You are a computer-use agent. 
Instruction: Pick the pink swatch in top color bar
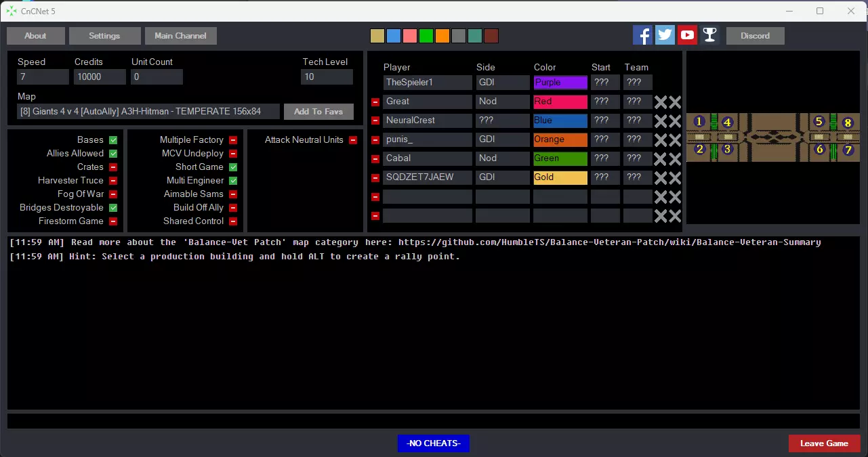click(x=409, y=36)
